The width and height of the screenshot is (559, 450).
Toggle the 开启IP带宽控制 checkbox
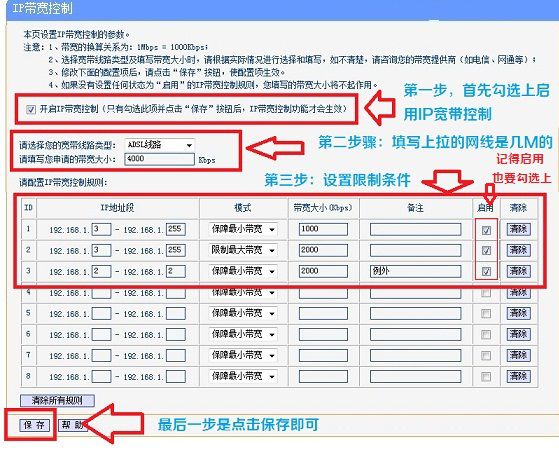click(31, 109)
